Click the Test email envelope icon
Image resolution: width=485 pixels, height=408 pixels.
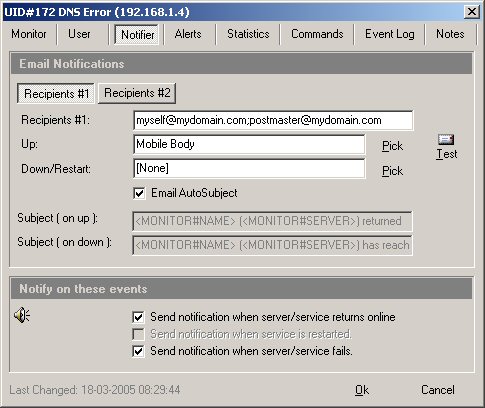coord(446,139)
